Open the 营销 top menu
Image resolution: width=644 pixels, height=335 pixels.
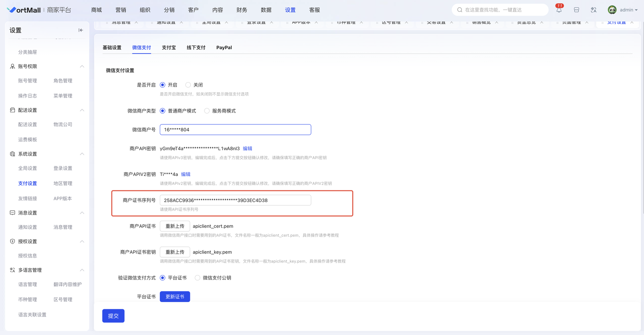pos(121,10)
